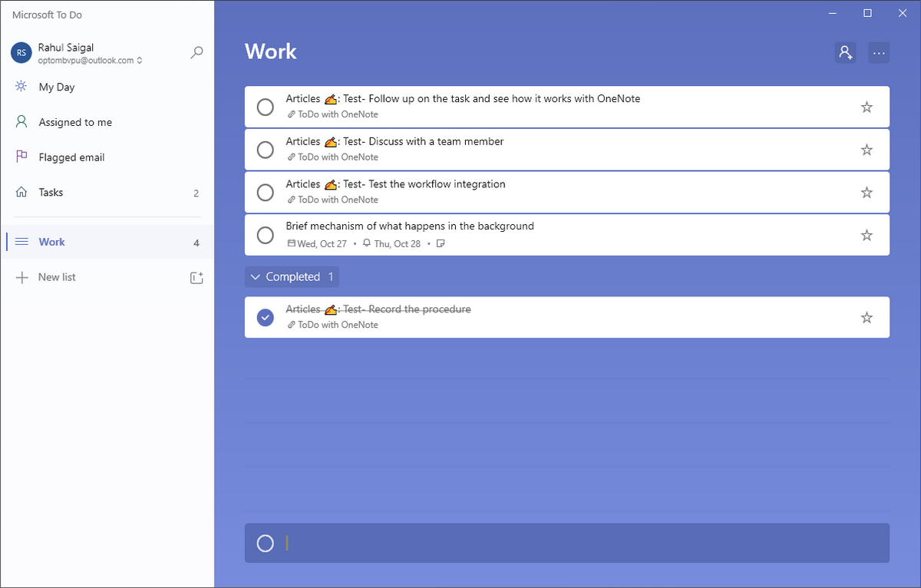Click the note icon on Brief mechanism task
The width and height of the screenshot is (921, 588).
pyautogui.click(x=441, y=243)
